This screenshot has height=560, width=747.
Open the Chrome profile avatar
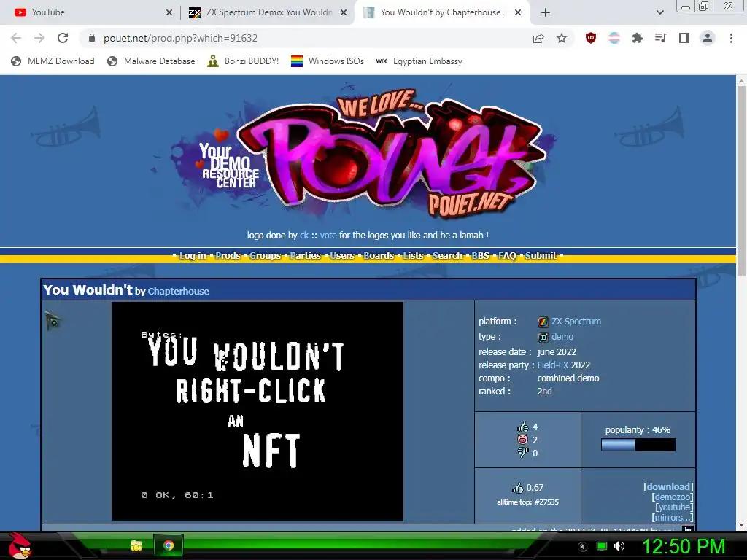708,38
